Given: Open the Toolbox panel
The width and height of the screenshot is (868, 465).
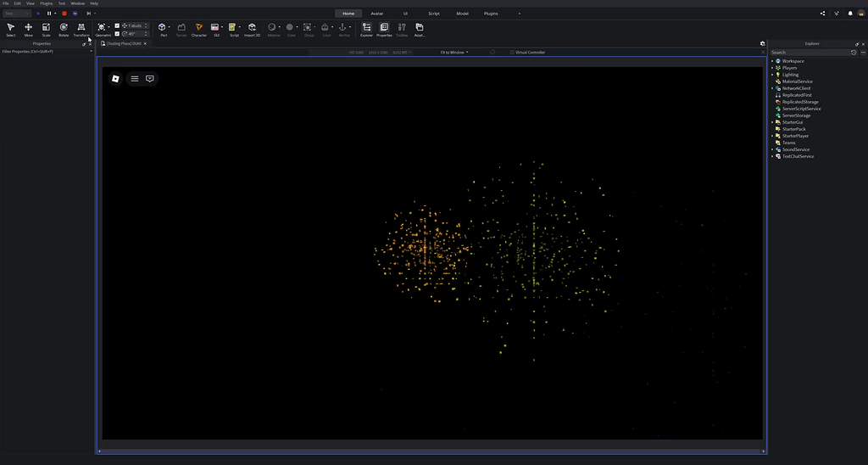Looking at the screenshot, I should coord(402,30).
